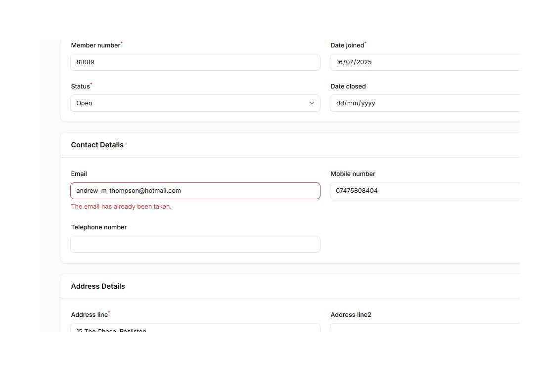Click the Status field label
This screenshot has width=555, height=392.
[81, 87]
